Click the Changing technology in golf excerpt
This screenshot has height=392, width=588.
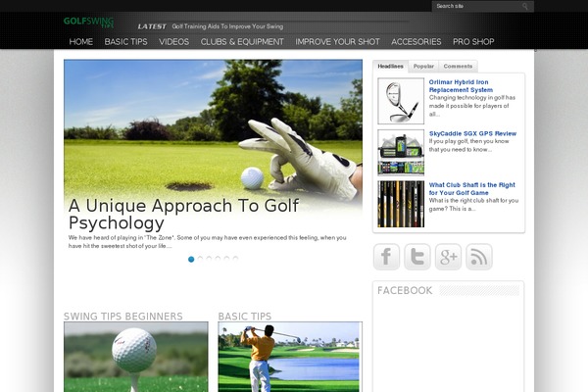coord(472,106)
